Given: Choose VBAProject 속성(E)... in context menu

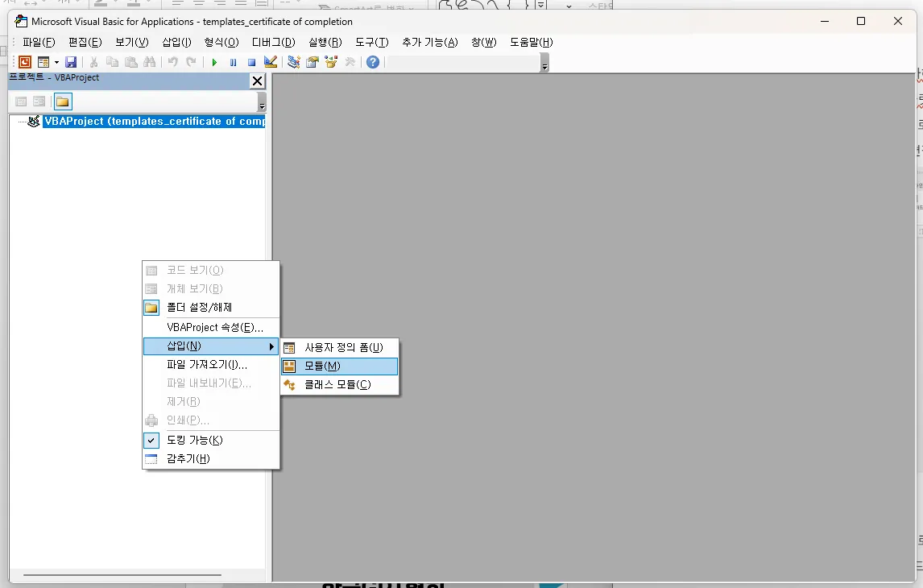Looking at the screenshot, I should [211, 327].
